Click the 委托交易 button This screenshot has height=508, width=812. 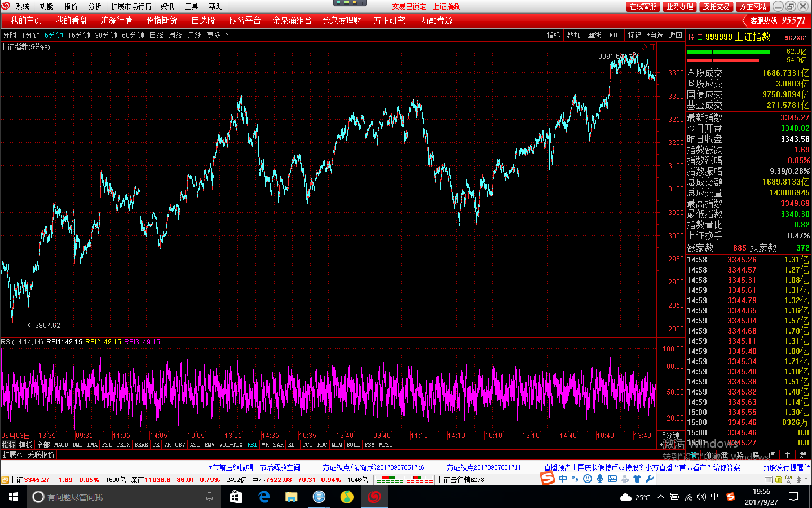pyautogui.click(x=716, y=6)
